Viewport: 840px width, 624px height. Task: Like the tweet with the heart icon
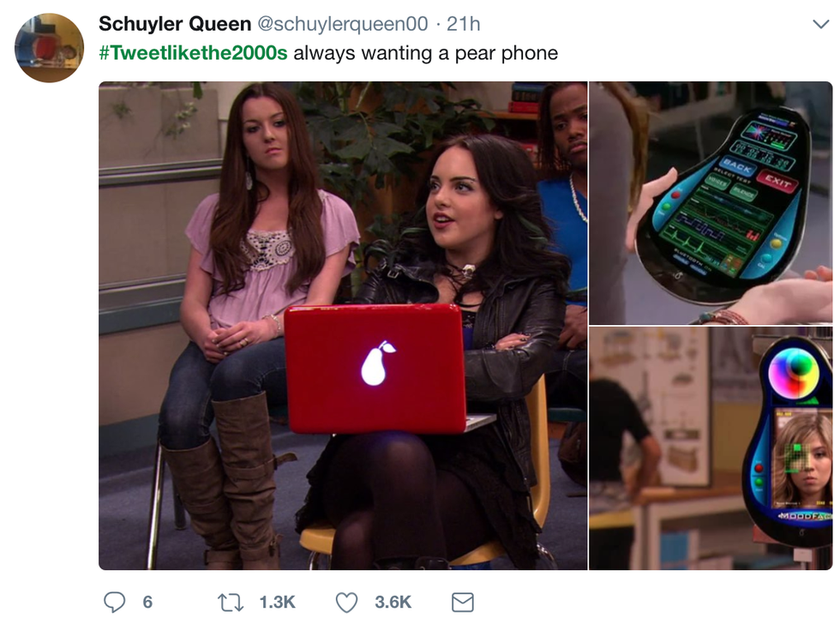coord(346,603)
